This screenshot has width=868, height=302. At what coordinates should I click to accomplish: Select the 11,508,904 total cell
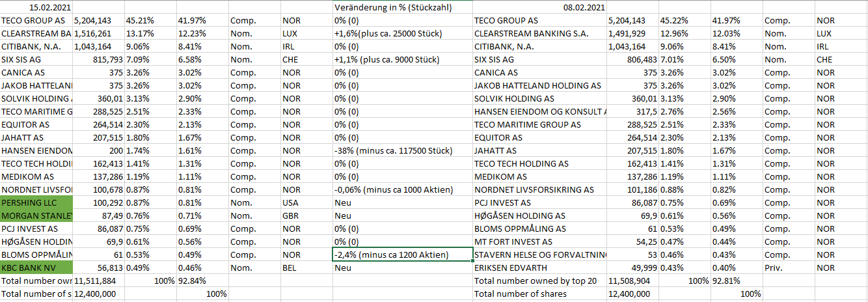click(x=629, y=281)
